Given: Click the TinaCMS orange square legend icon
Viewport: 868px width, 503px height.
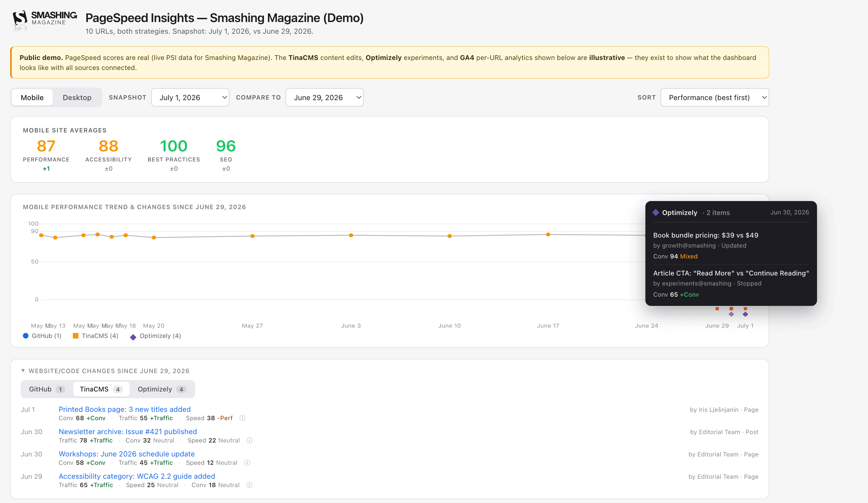Looking at the screenshot, I should (75, 336).
